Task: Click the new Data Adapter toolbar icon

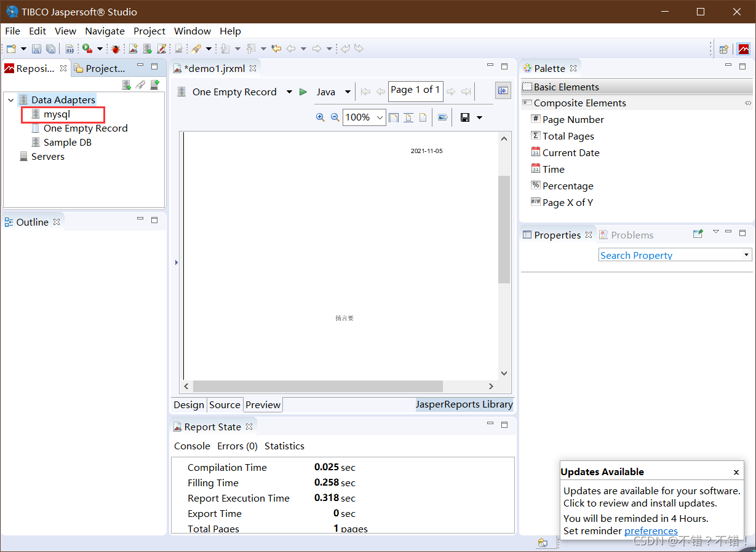Action: click(148, 49)
